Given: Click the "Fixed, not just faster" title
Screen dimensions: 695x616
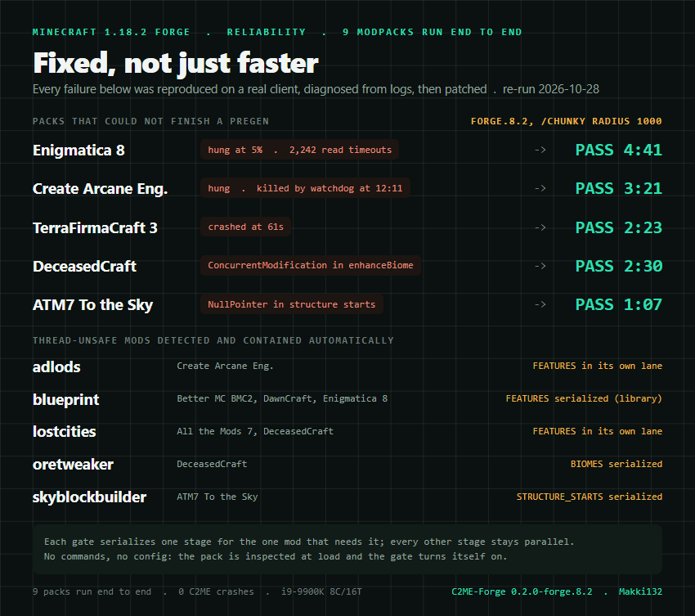Looking at the screenshot, I should [x=176, y=63].
